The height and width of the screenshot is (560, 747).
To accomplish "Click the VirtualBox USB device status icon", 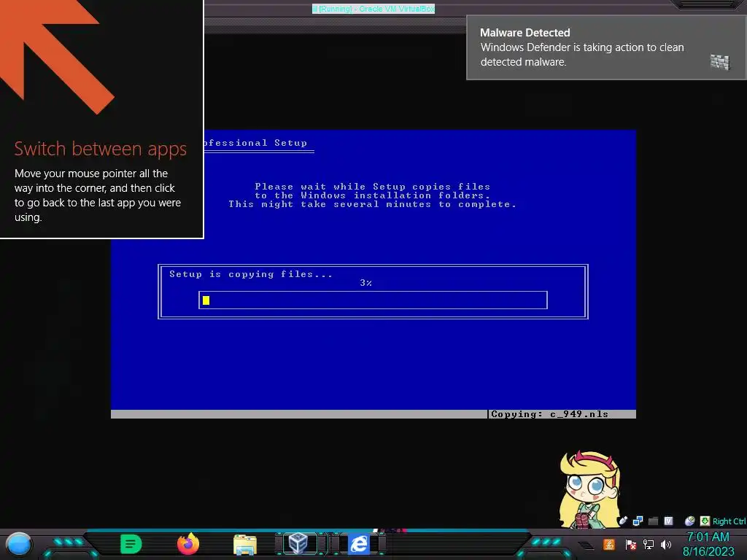I will 623,521.
